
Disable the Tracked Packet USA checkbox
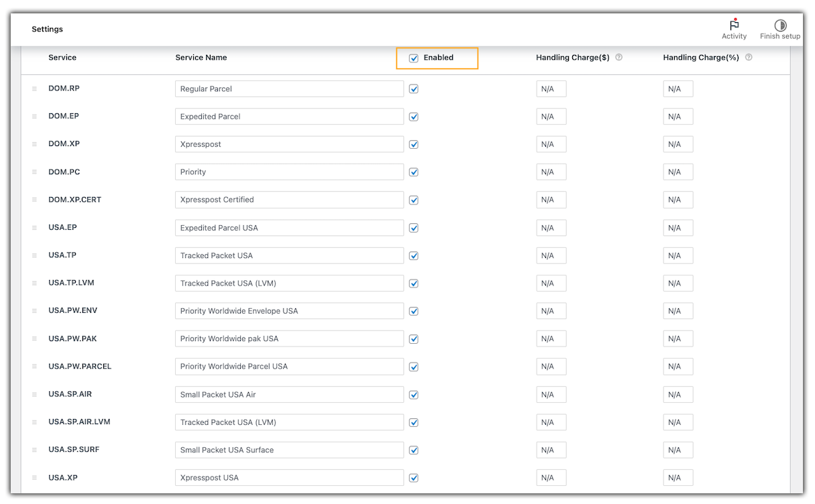(414, 256)
